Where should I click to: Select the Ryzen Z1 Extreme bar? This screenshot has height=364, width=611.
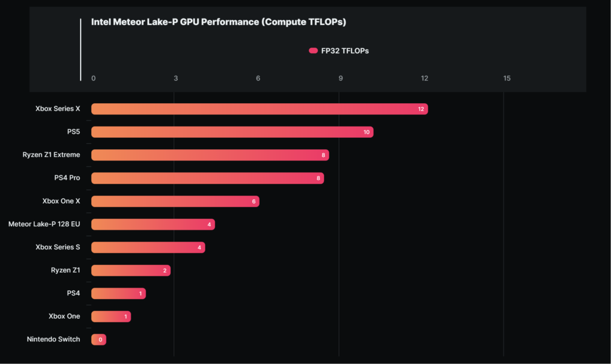tap(210, 155)
